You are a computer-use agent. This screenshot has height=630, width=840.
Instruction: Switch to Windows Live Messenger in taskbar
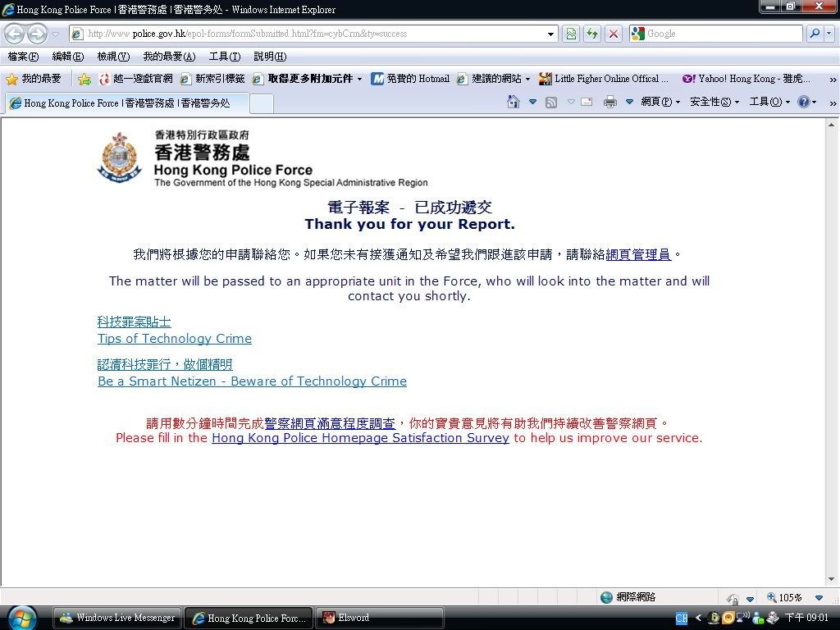pyautogui.click(x=117, y=618)
